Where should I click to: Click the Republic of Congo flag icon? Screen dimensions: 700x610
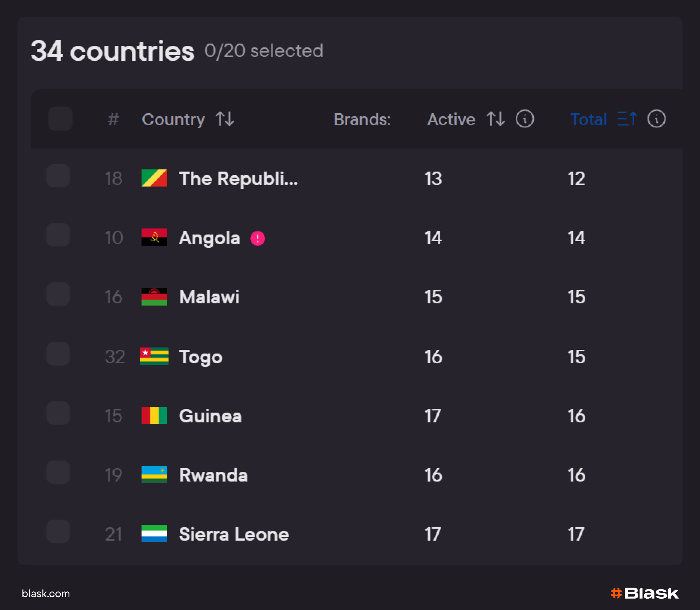154,178
